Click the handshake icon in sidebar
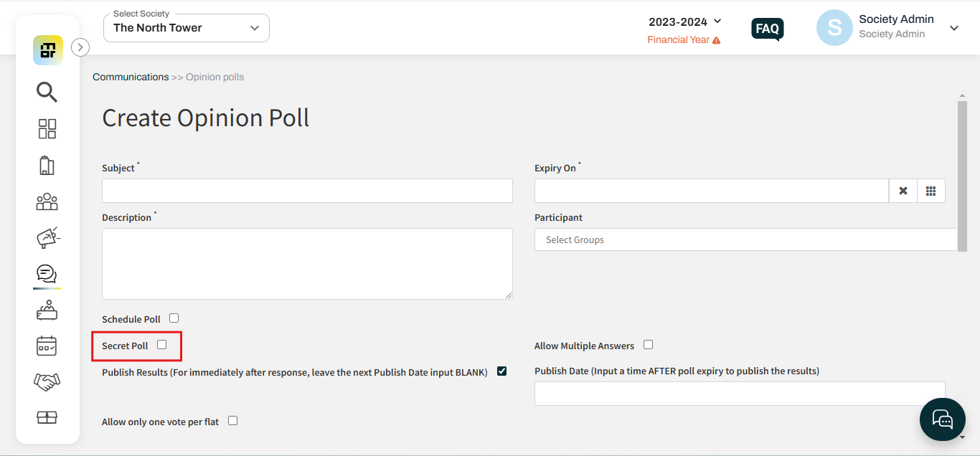Viewport: 980px width, 456px height. (x=47, y=381)
